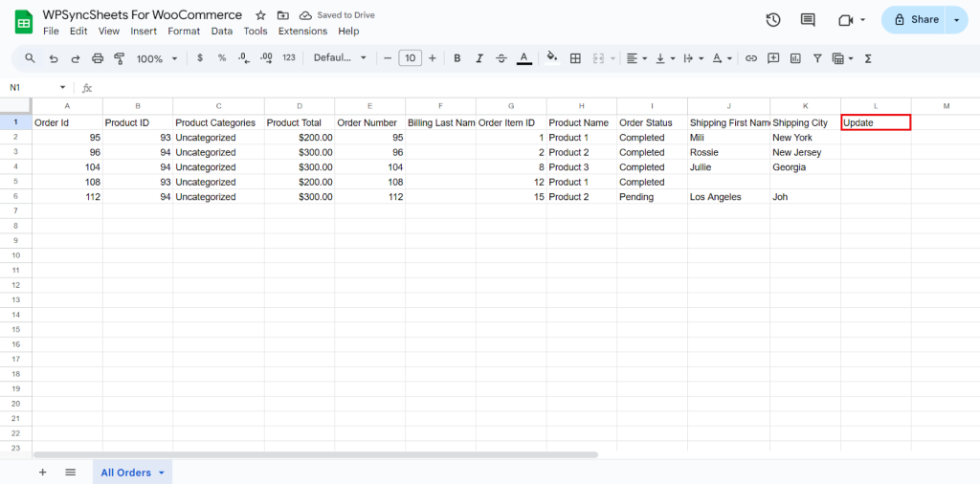Click the redo arrow
980x484 pixels.
(x=75, y=58)
